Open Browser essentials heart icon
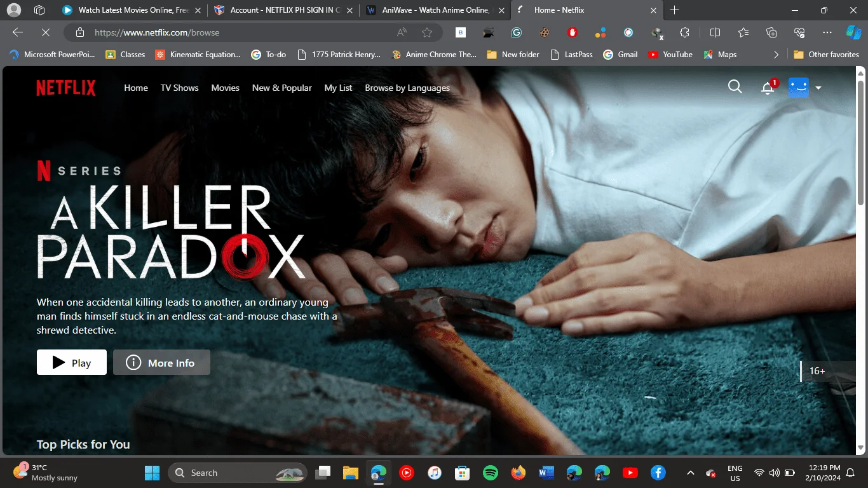The width and height of the screenshot is (868, 488). click(799, 32)
